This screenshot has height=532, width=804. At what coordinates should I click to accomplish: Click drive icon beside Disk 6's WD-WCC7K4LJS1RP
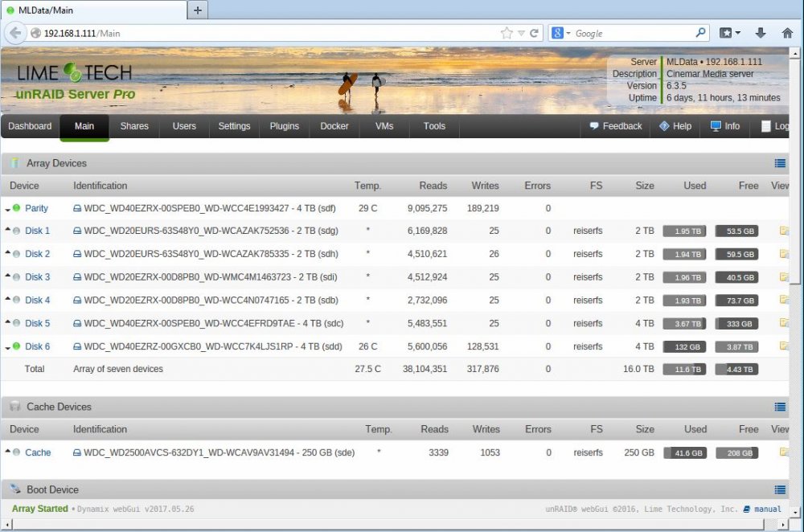(77, 347)
